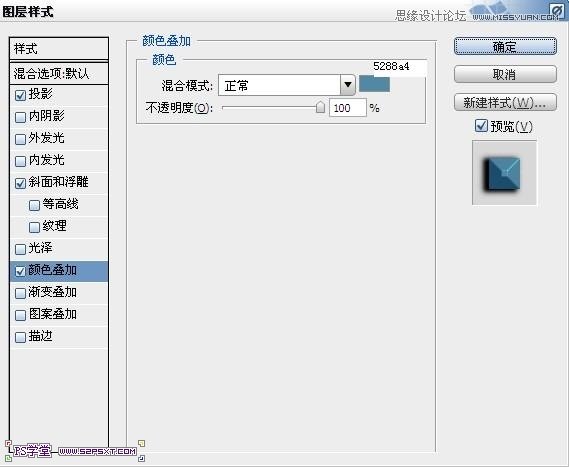This screenshot has height=467, width=569.
Task: Select the 外发光 style label
Action: click(x=47, y=138)
